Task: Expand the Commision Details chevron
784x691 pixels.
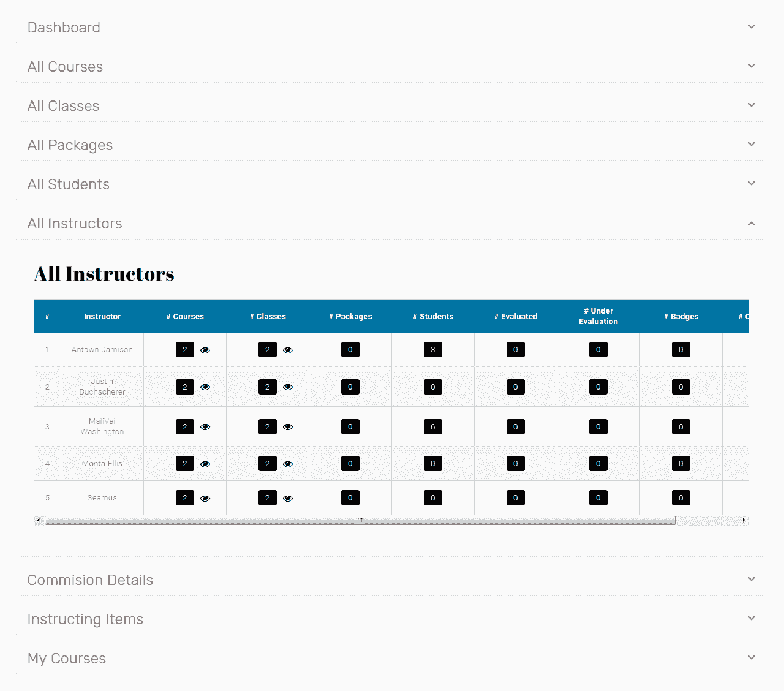Action: point(752,579)
